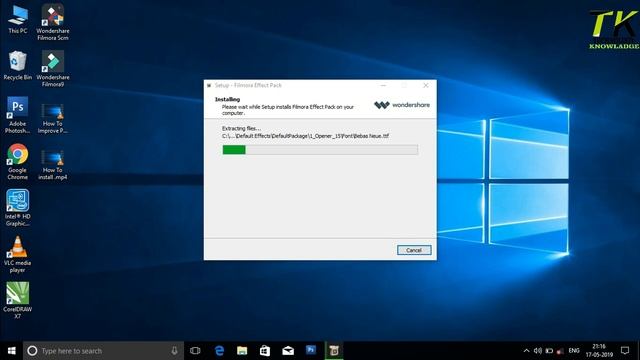
Task: Open the Recycle Bin icon
Action: 17,66
